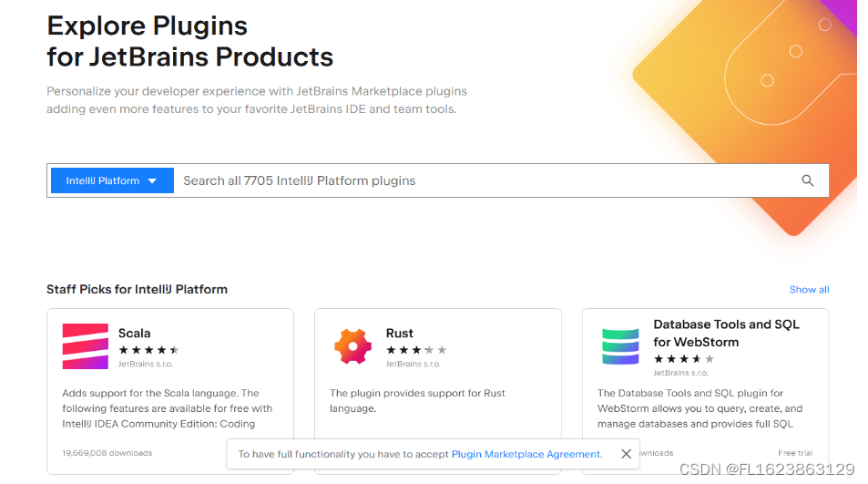Expand the IntelliJ Platform dropdown
Screen dimensions: 868x484
(x=112, y=180)
